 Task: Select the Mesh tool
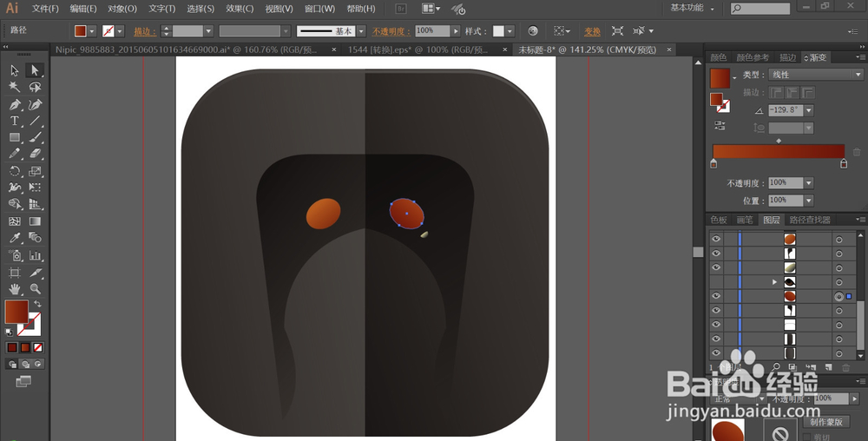[15, 221]
